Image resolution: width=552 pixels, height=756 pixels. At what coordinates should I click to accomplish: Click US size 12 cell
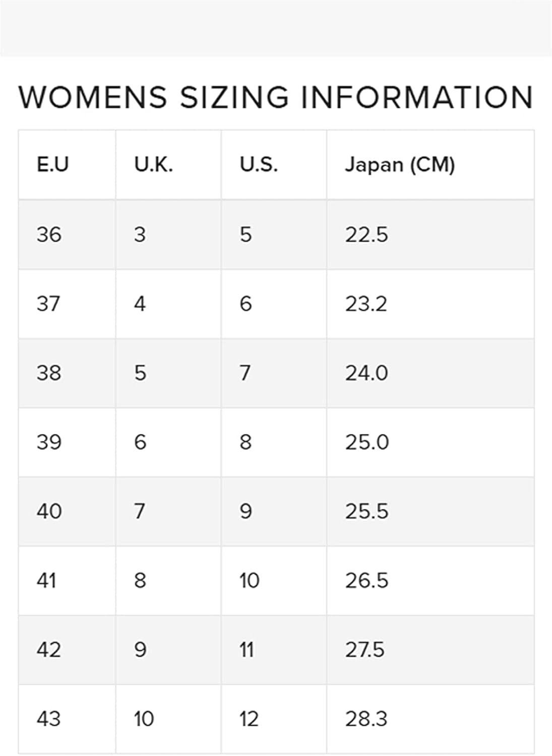(249, 719)
